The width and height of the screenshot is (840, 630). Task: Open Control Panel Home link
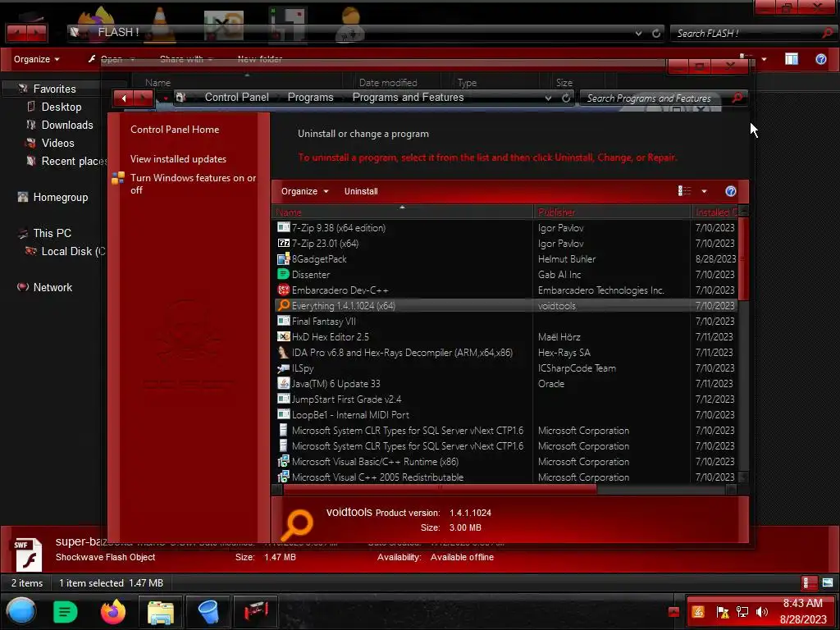point(175,129)
